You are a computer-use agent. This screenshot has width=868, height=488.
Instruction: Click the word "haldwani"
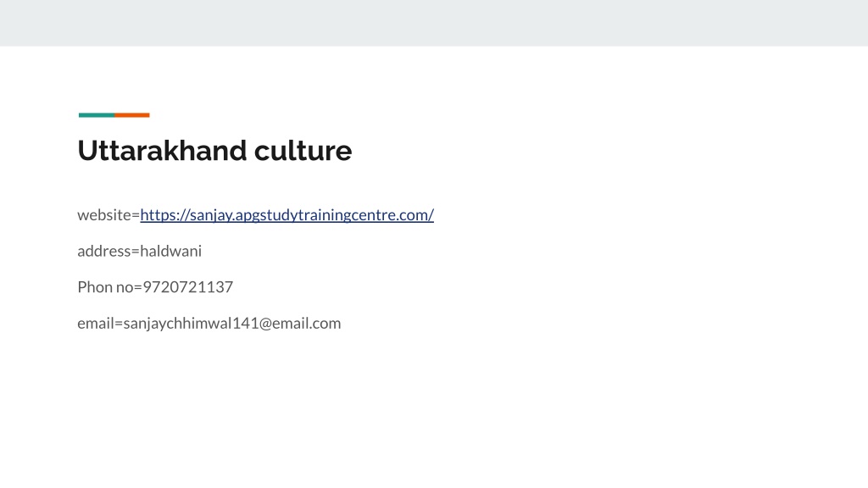(171, 251)
